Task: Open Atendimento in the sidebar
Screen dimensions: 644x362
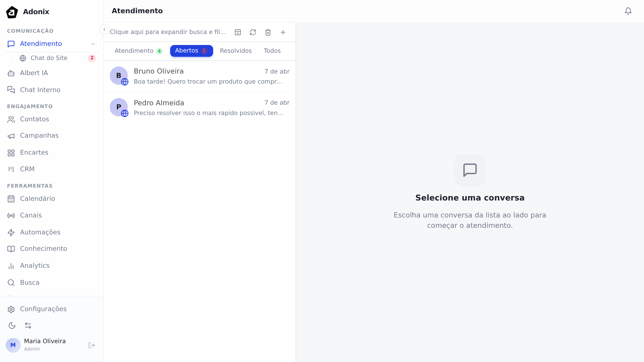Action: pos(52,44)
